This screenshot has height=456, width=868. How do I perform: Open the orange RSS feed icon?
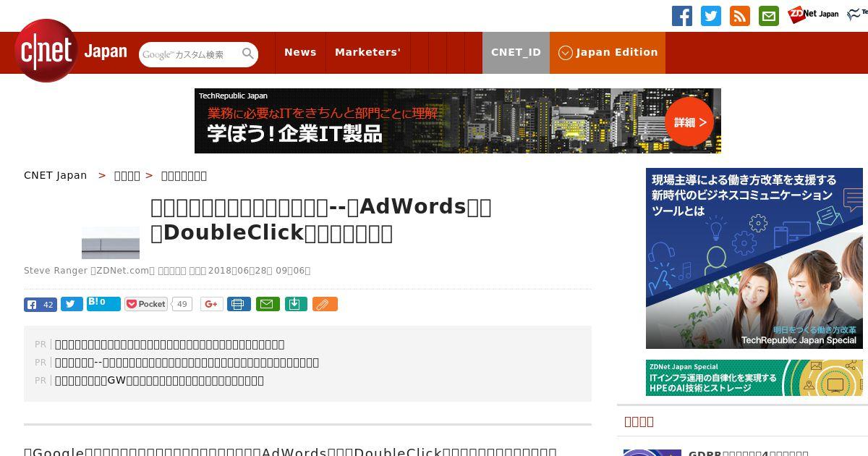pos(740,16)
